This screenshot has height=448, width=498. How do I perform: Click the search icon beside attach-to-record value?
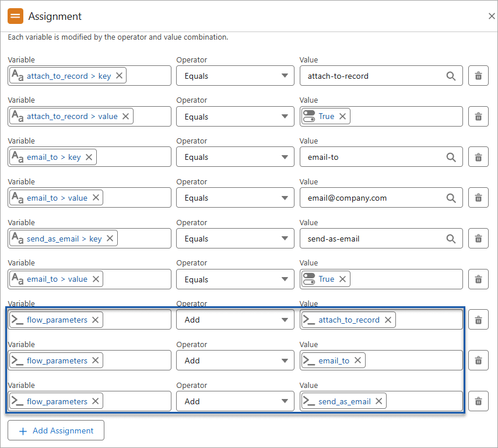pyautogui.click(x=448, y=75)
